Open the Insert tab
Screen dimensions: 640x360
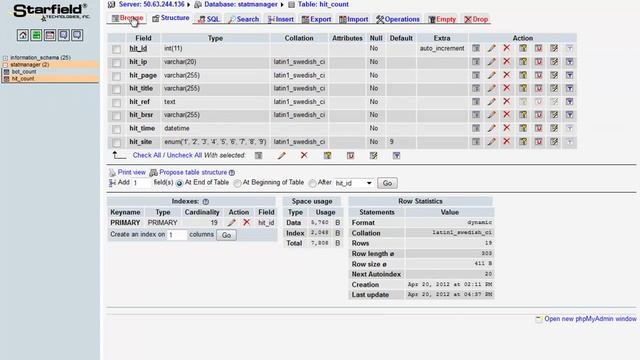281,19
